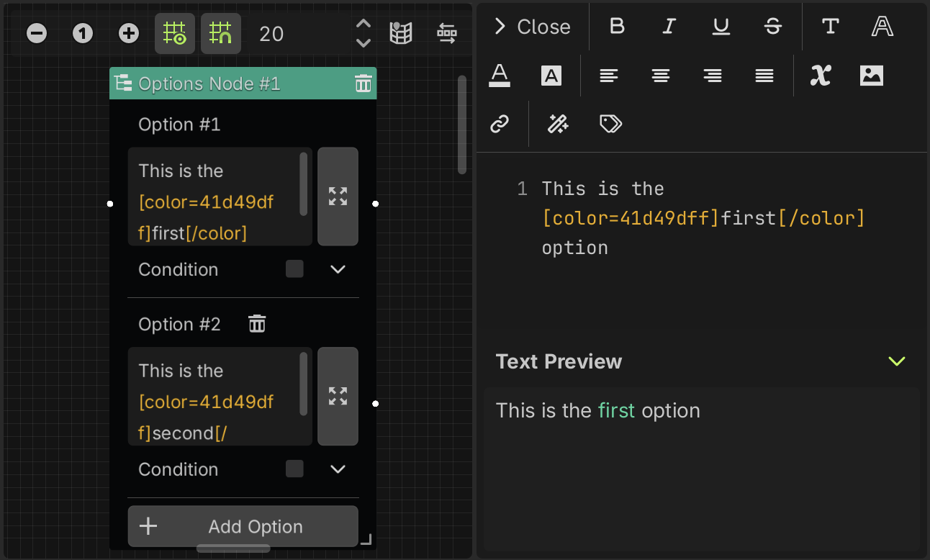This screenshot has height=560, width=930.
Task: Open the background color picker
Action: point(551,76)
